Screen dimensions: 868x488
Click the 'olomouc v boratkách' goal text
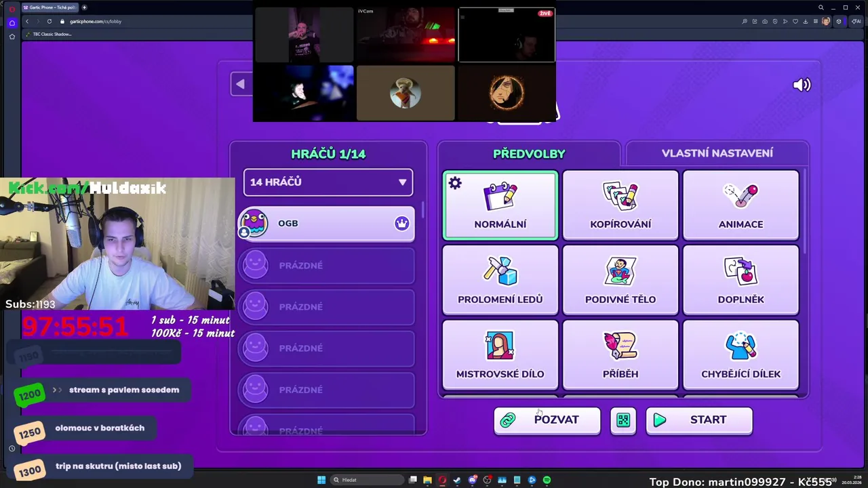(100, 428)
